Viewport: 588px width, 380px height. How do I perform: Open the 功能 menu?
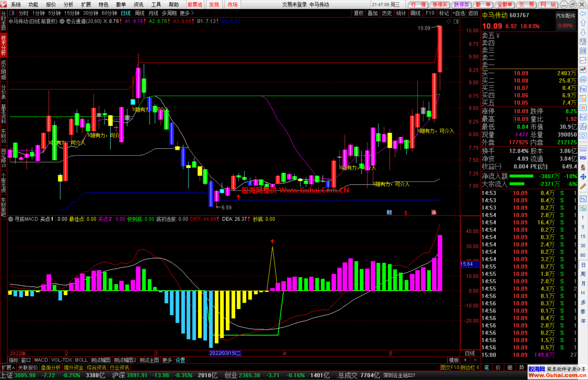point(33,5)
